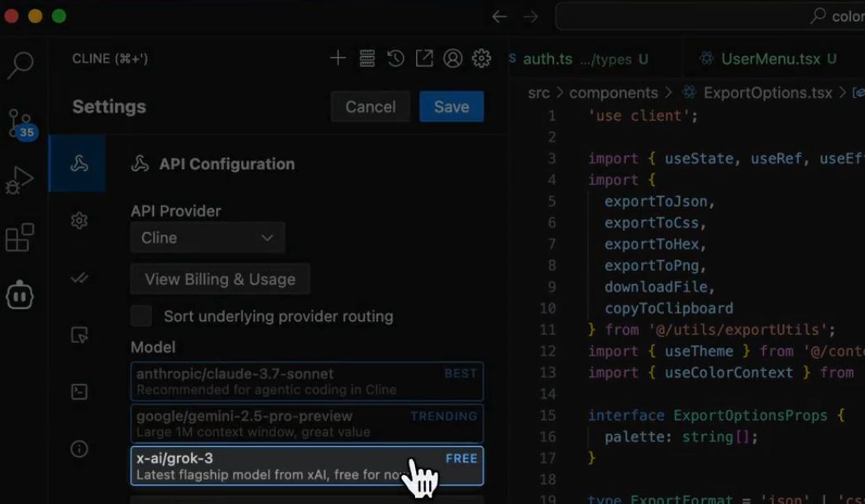Select the anthropic/claude-3.7-sonnet model option
The height and width of the screenshot is (504, 865).
[307, 381]
